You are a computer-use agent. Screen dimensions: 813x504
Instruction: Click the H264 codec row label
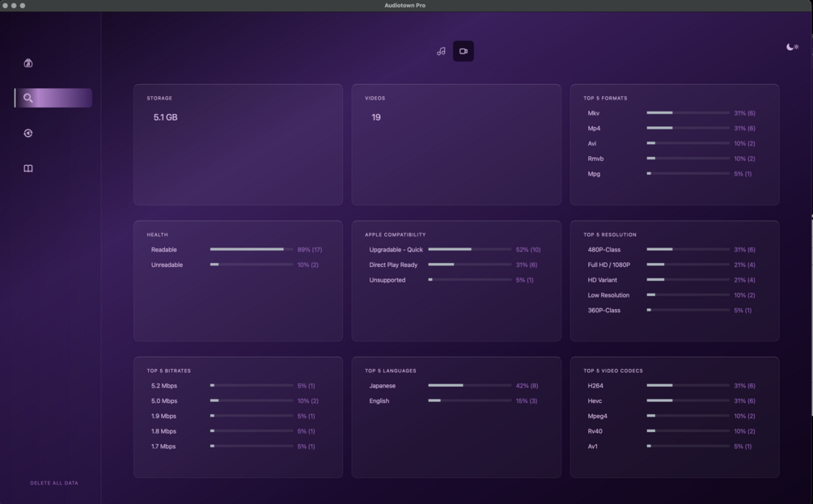tap(595, 385)
